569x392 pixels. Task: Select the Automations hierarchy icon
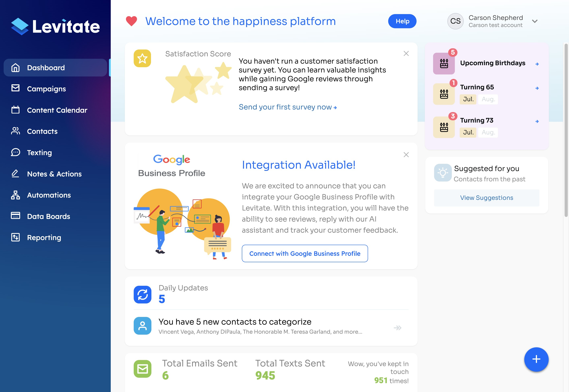16,195
